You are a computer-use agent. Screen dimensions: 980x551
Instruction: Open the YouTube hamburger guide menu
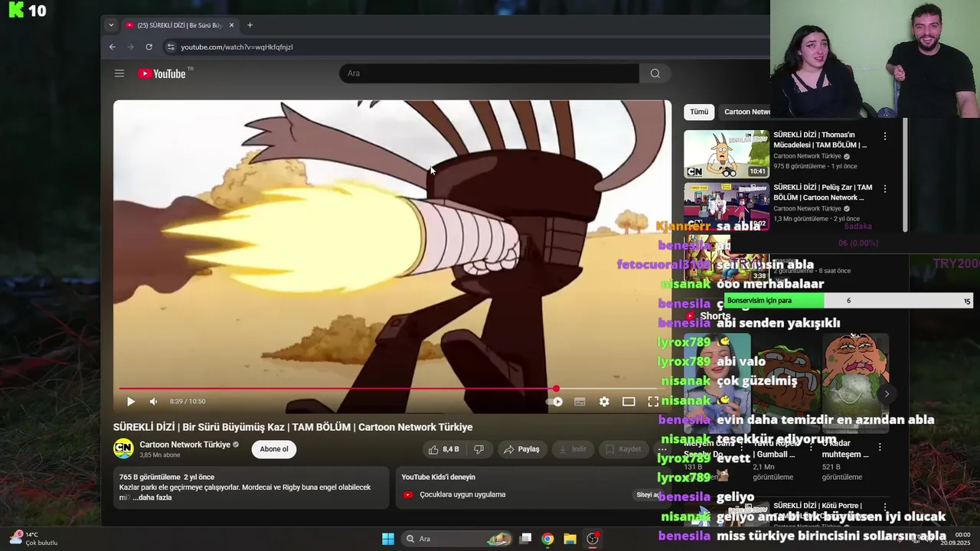coord(119,73)
